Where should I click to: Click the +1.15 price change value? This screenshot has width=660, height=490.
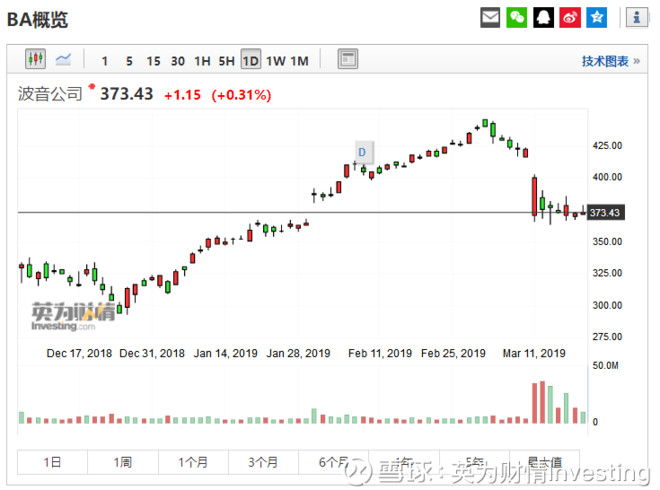[x=183, y=95]
